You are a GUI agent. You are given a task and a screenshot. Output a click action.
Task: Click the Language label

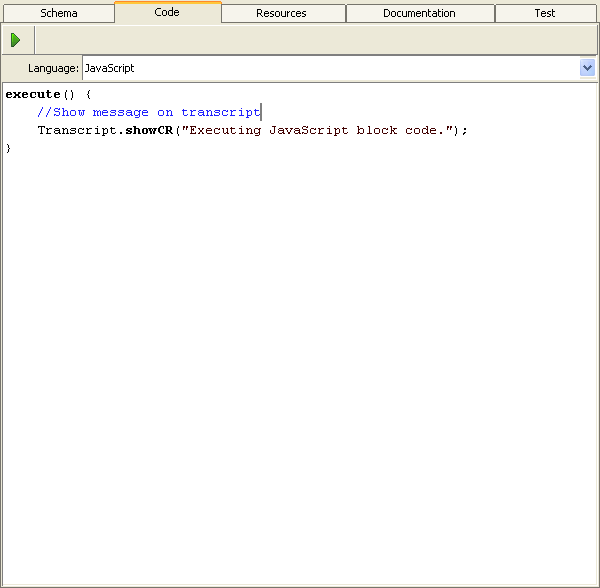coord(53,68)
